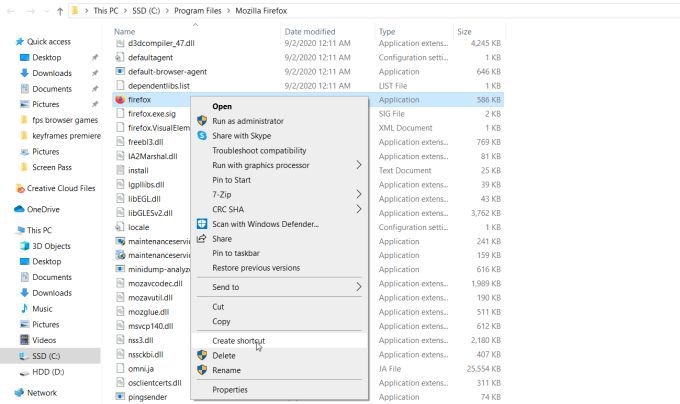Click the Creative Cloud Files icon
680x404 pixels.
(x=20, y=188)
